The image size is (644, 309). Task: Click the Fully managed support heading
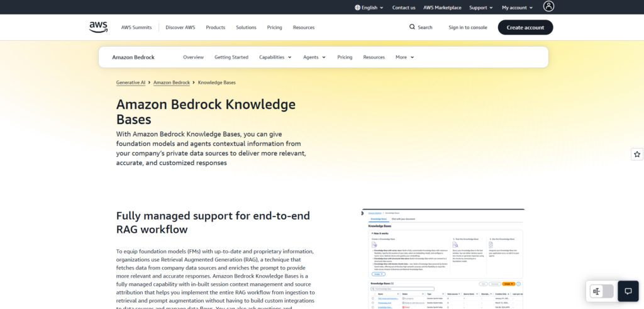(x=213, y=222)
